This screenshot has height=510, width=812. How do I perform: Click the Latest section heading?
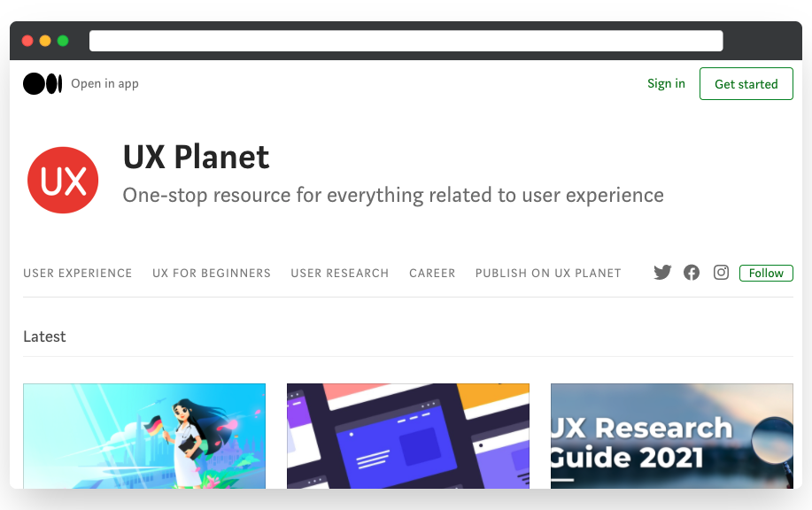pyautogui.click(x=44, y=336)
